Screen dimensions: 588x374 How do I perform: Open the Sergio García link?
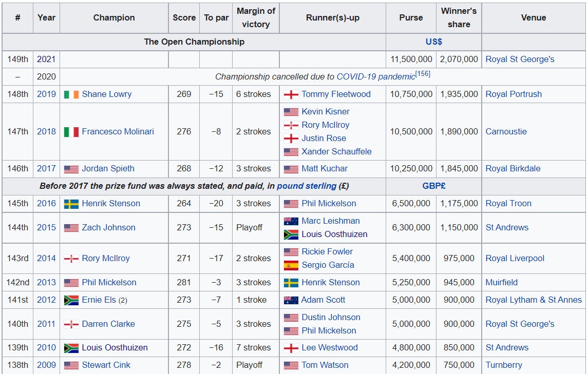click(328, 265)
